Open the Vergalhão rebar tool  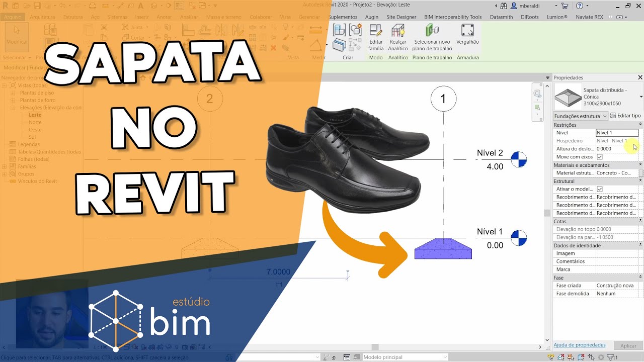click(467, 34)
